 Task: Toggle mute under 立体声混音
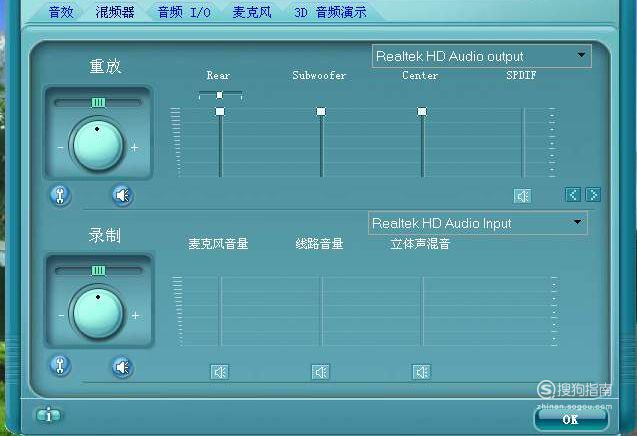pos(422,372)
